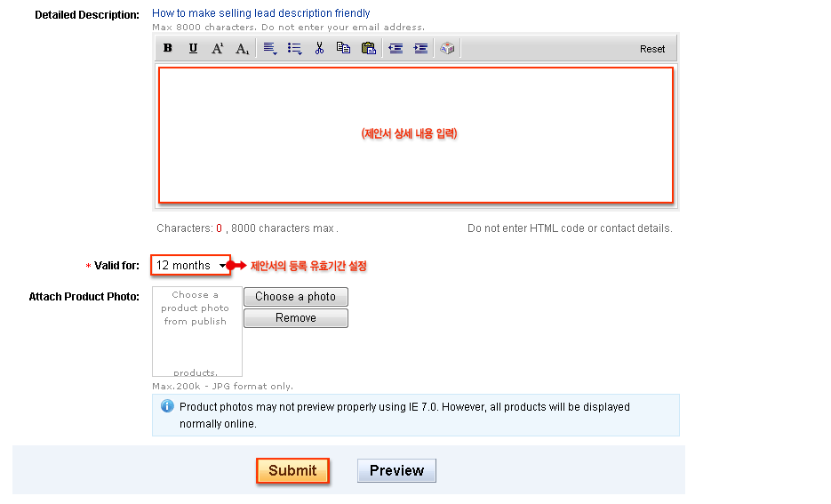
Task: Reset the description editor
Action: (651, 49)
